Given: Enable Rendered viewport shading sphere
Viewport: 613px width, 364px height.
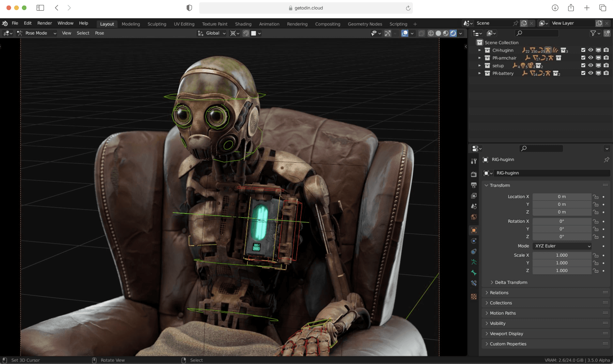Looking at the screenshot, I should click(x=453, y=33).
